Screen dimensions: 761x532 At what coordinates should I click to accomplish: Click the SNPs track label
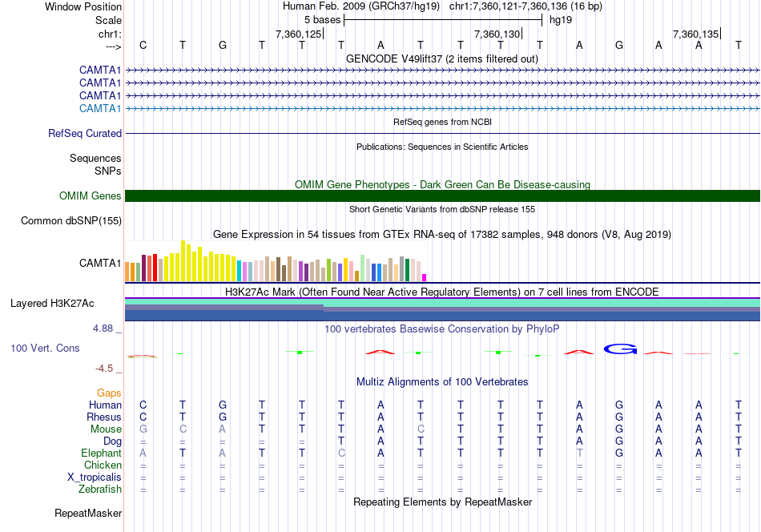pos(108,171)
